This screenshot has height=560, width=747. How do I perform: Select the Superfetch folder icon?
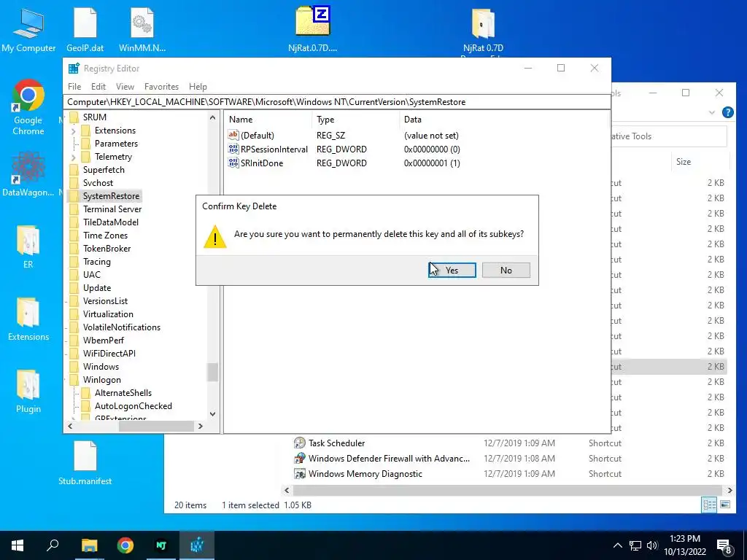(74, 170)
